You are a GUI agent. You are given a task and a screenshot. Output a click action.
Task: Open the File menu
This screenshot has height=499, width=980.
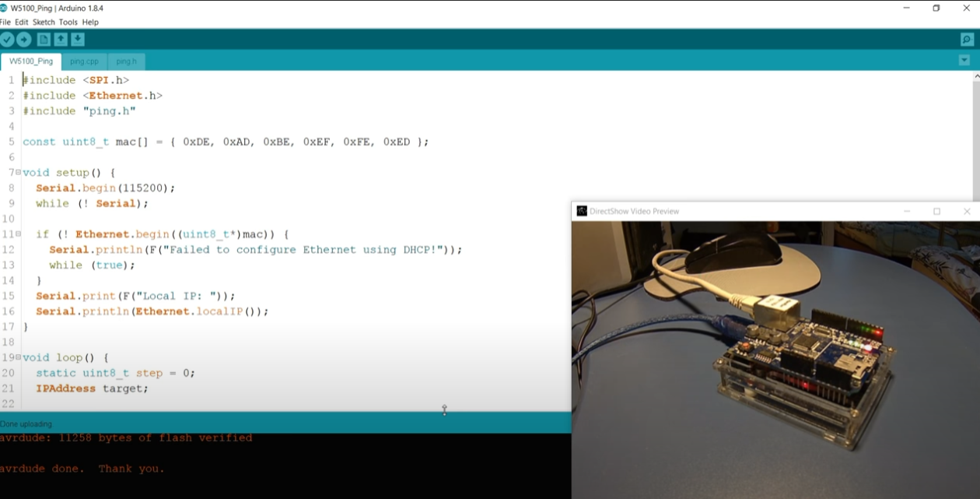(5, 22)
